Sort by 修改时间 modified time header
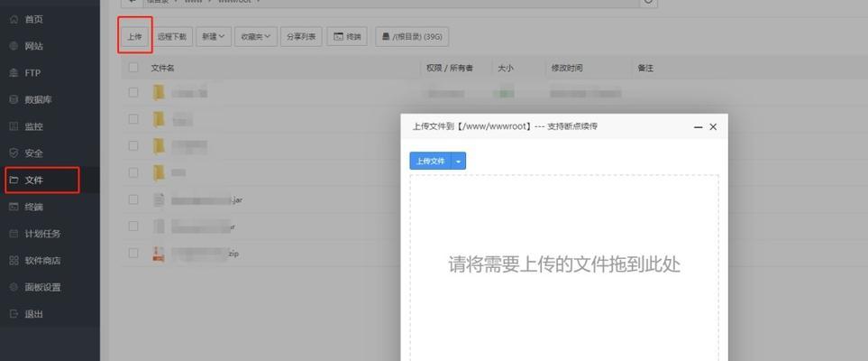868x361 pixels. click(x=566, y=69)
